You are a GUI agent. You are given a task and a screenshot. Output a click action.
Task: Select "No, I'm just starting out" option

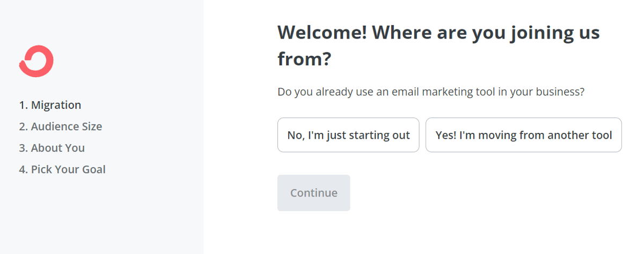coord(348,135)
